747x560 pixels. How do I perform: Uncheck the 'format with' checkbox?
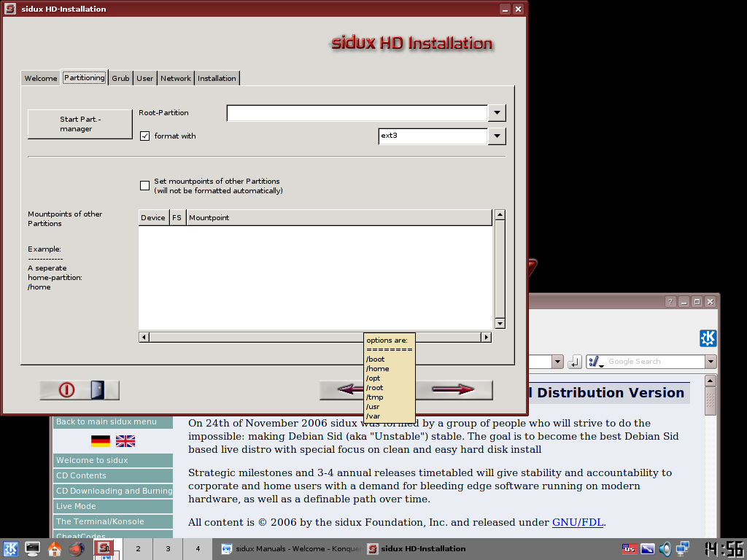click(x=145, y=136)
